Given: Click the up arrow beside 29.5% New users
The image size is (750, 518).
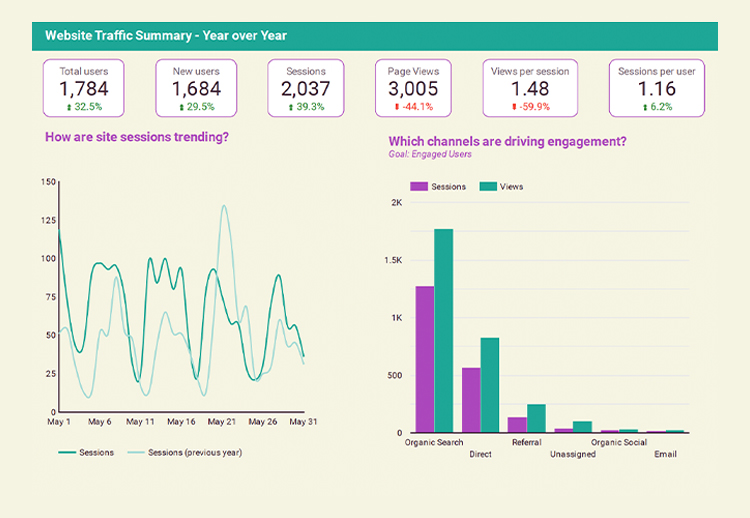Looking at the screenshot, I should pyautogui.click(x=181, y=107).
